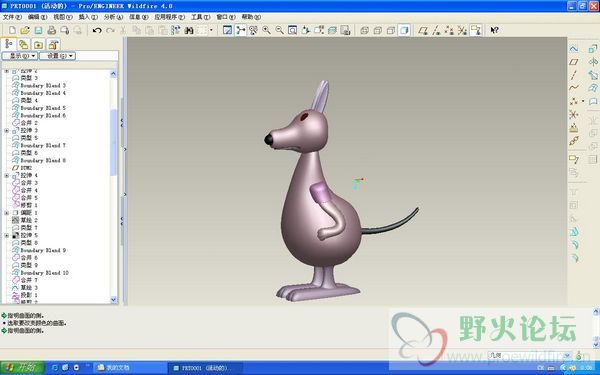Viewport: 600px width, 375px height.
Task: Expand the 拉伸 3 tree node
Action: pos(7,130)
